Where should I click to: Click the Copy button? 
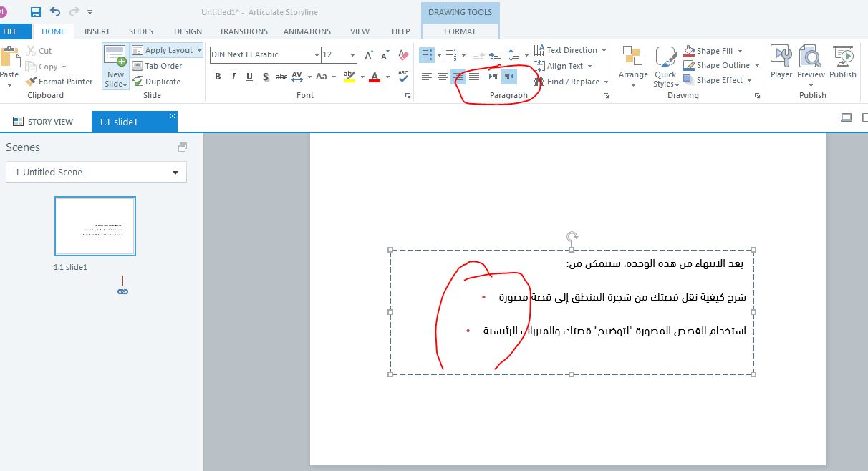point(45,67)
